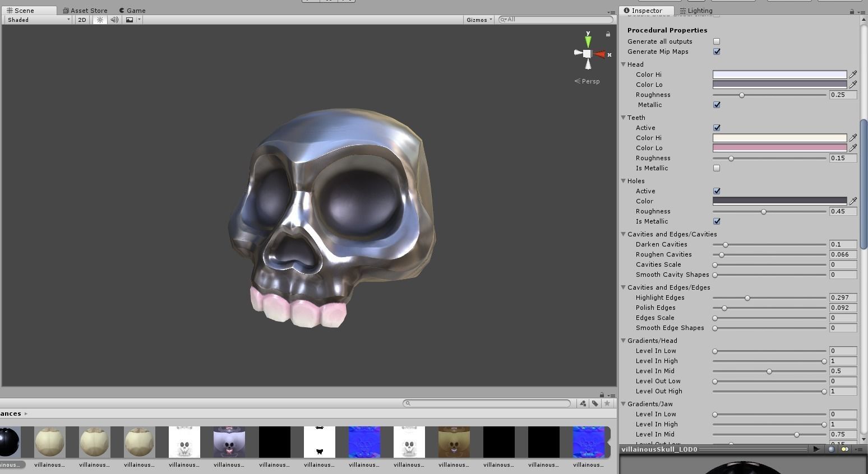Collapse the Head section

point(623,64)
